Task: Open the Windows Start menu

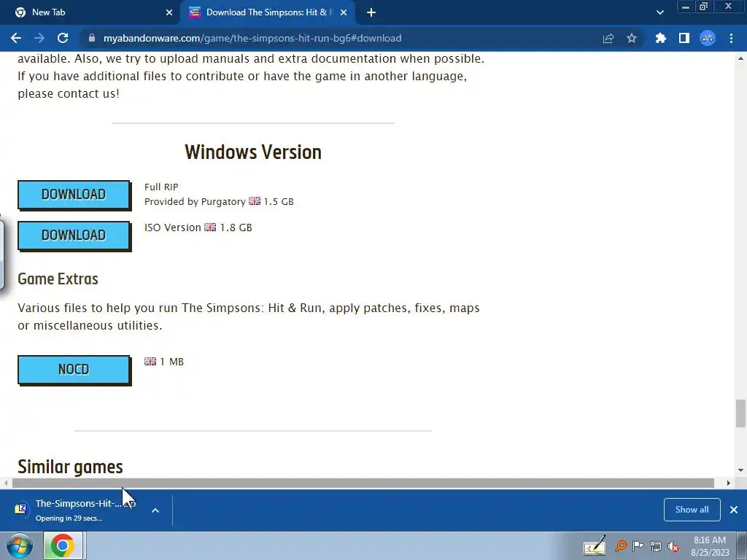Action: pos(19,545)
